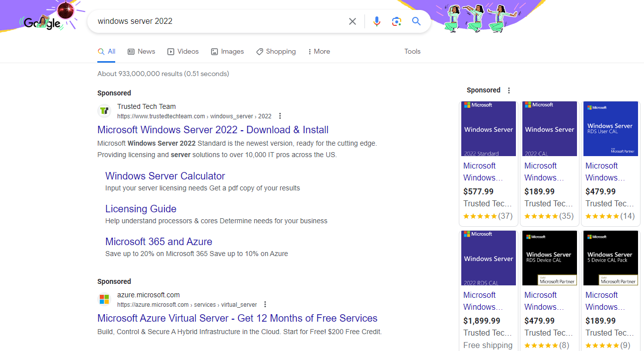Expand the More search filters menu
Screen dimensions: 644x351
tap(319, 52)
